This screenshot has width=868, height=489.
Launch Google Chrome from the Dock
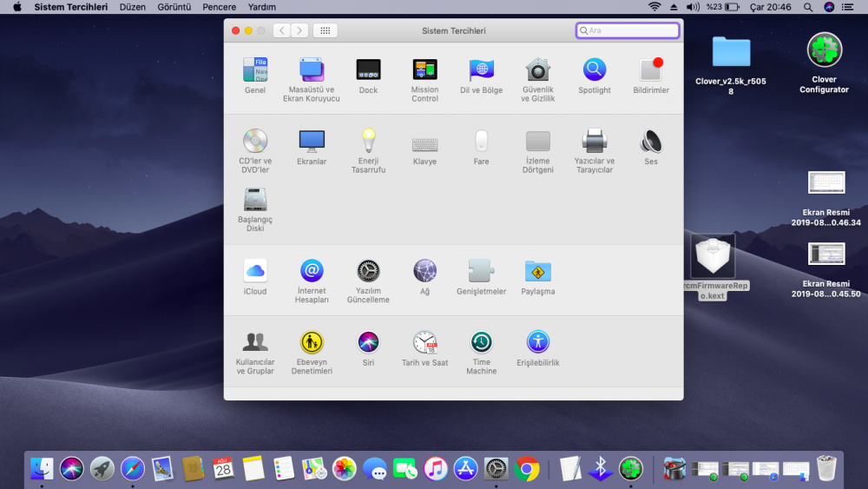[x=526, y=469]
